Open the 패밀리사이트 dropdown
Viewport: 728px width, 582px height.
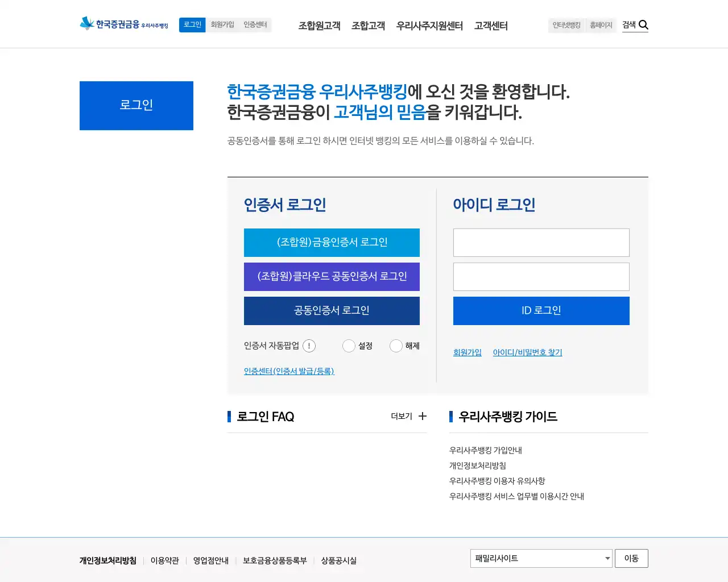point(541,558)
